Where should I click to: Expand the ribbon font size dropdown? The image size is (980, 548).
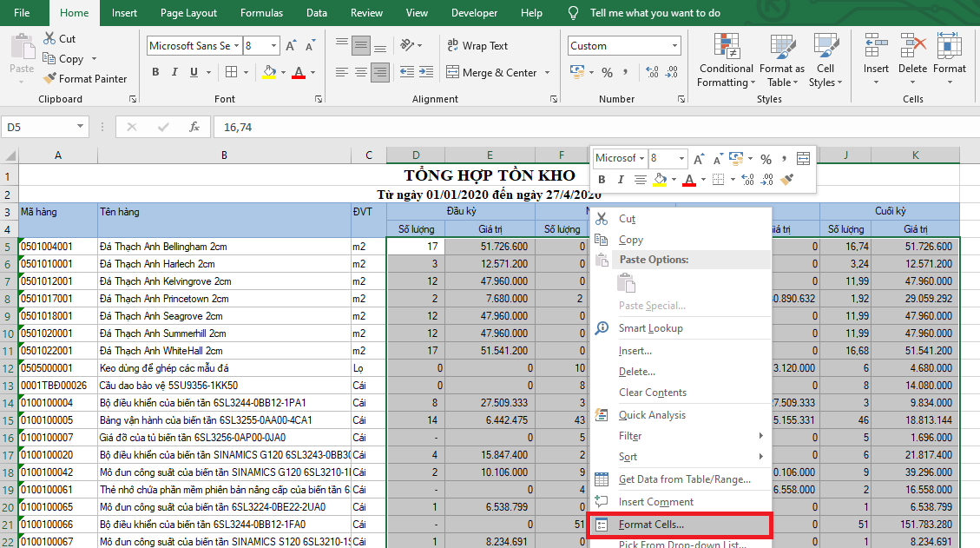[x=274, y=46]
